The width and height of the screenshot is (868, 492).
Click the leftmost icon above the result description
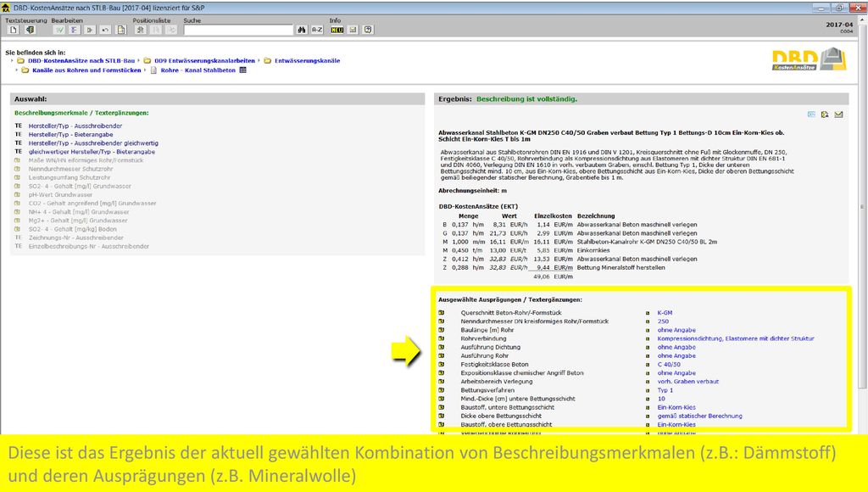[x=811, y=115]
